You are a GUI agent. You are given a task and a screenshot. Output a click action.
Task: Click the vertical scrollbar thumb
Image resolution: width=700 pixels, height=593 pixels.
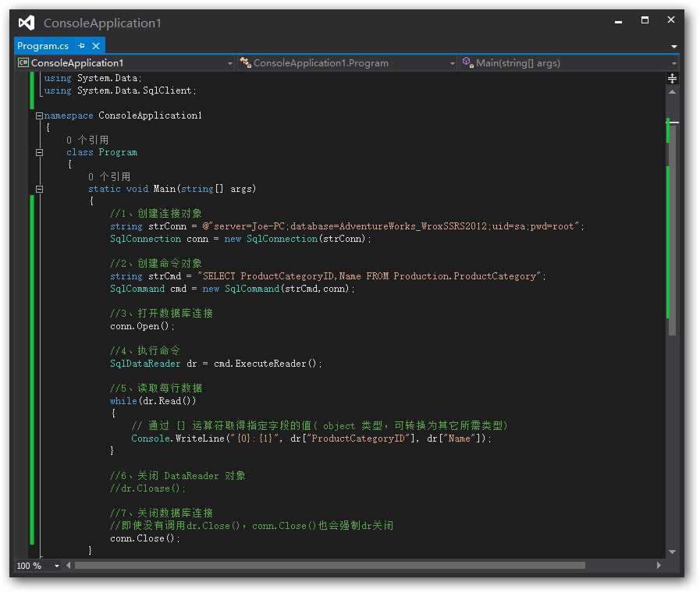pyautogui.click(x=673, y=230)
